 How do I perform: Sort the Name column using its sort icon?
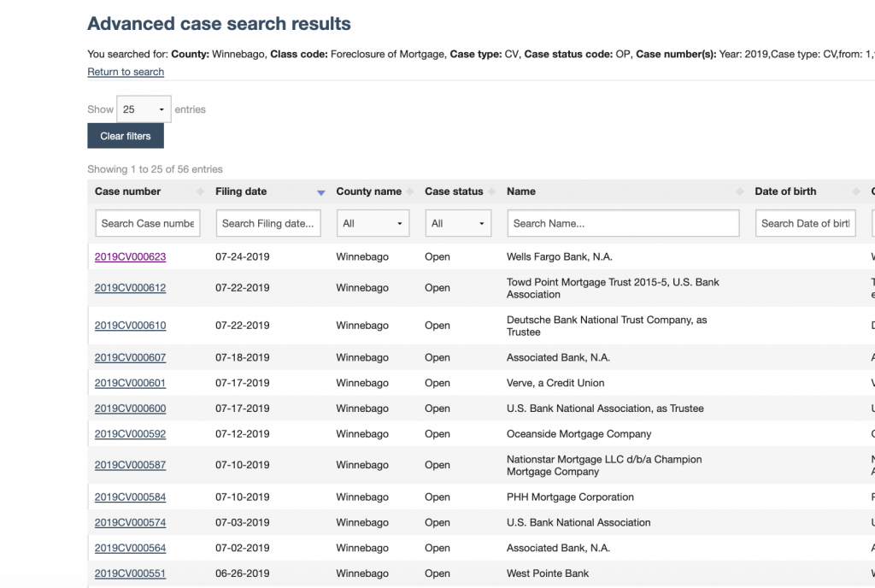point(739,192)
